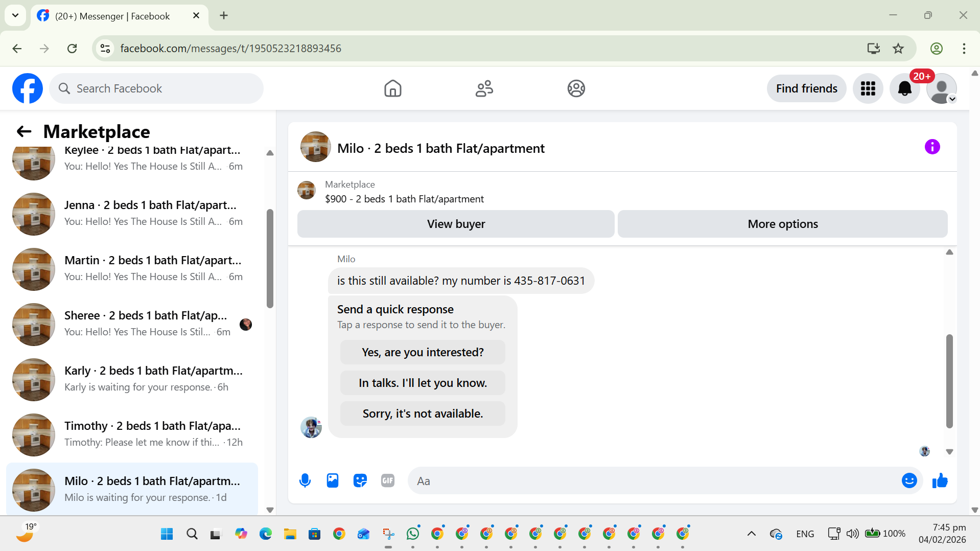
Task: Click the conversation list scroll down arrow
Action: coord(270,510)
